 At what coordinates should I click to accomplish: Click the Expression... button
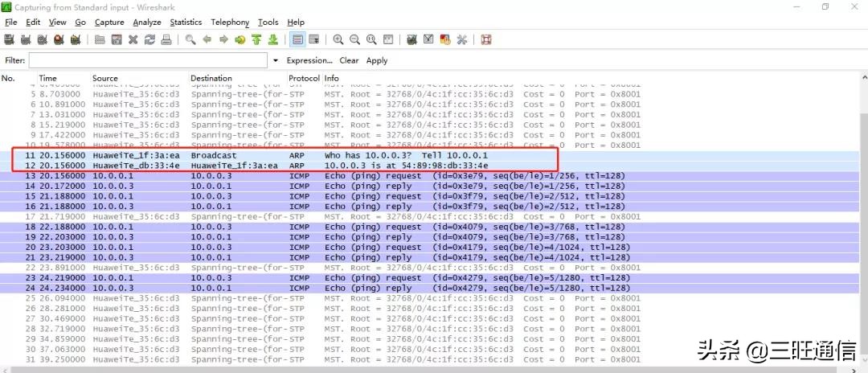point(309,60)
